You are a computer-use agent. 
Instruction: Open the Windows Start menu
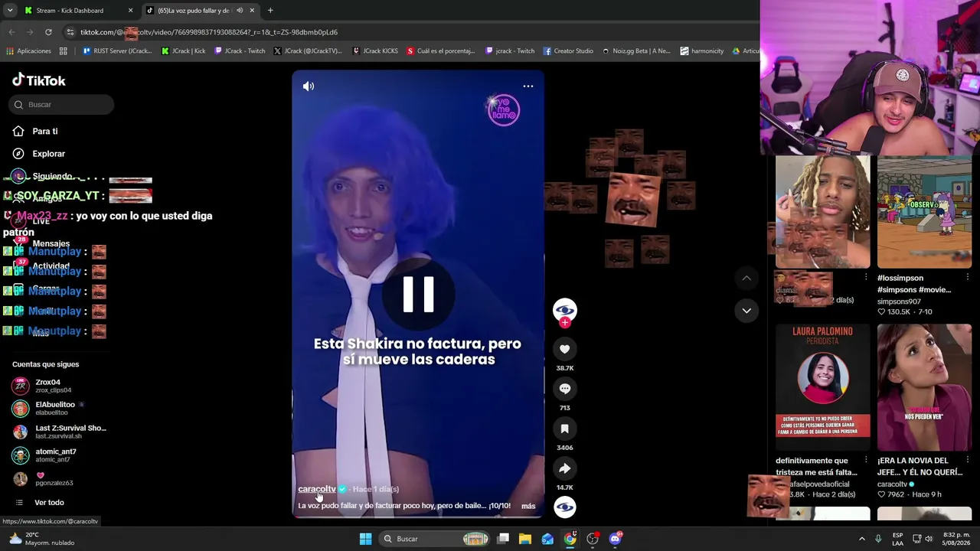(365, 539)
